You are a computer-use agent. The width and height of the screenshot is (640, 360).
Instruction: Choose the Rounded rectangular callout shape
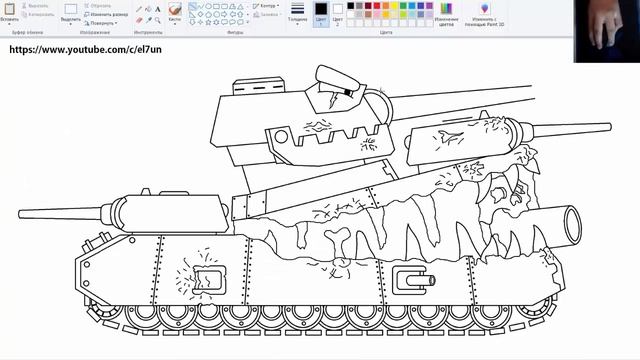224,22
